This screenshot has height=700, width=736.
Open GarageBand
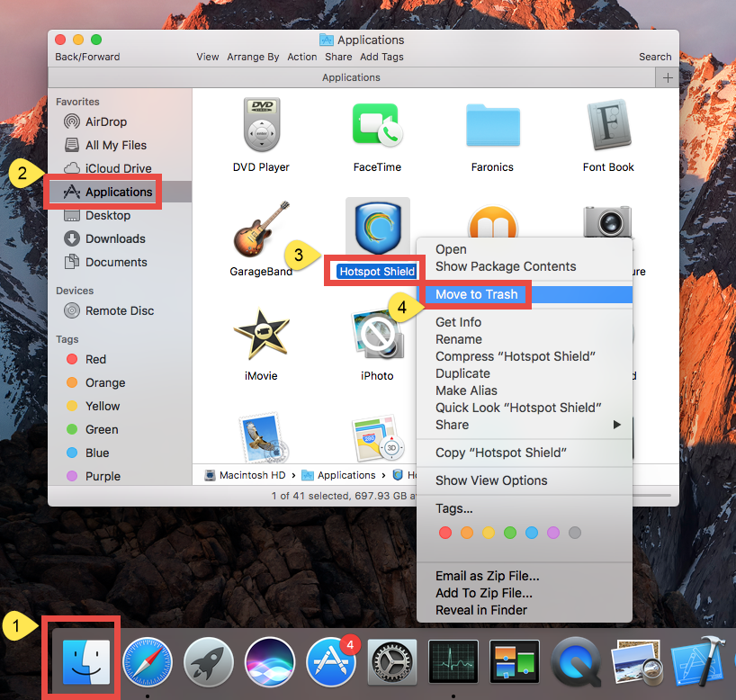tap(261, 227)
